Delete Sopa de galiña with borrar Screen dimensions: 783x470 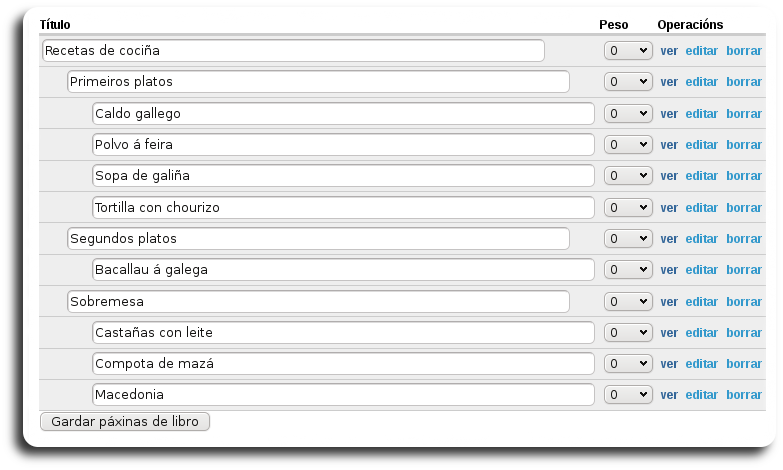[x=744, y=176]
